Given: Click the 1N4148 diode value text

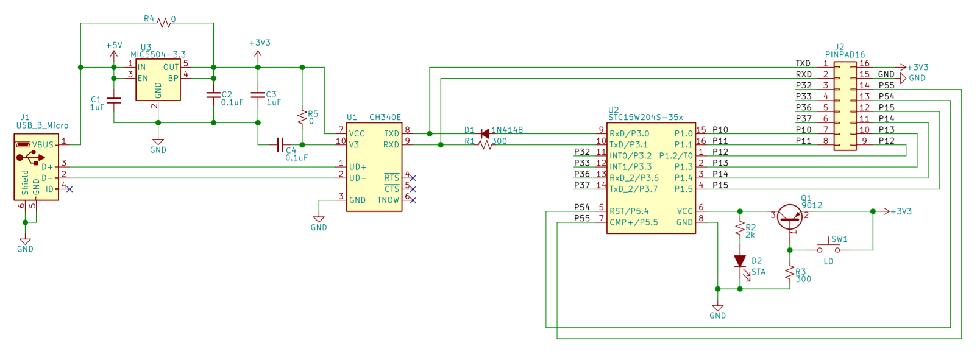Looking at the screenshot, I should pos(507,130).
